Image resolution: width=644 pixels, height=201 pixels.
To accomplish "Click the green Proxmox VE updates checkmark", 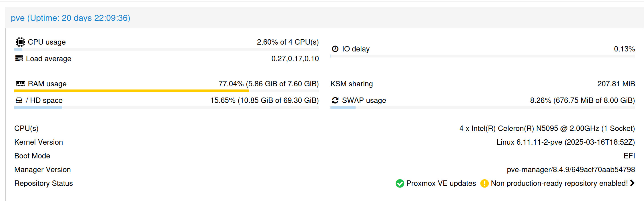I will click(x=400, y=183).
